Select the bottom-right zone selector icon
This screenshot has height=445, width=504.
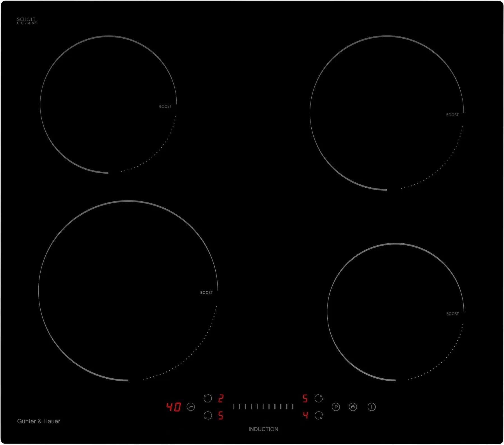[x=319, y=415]
